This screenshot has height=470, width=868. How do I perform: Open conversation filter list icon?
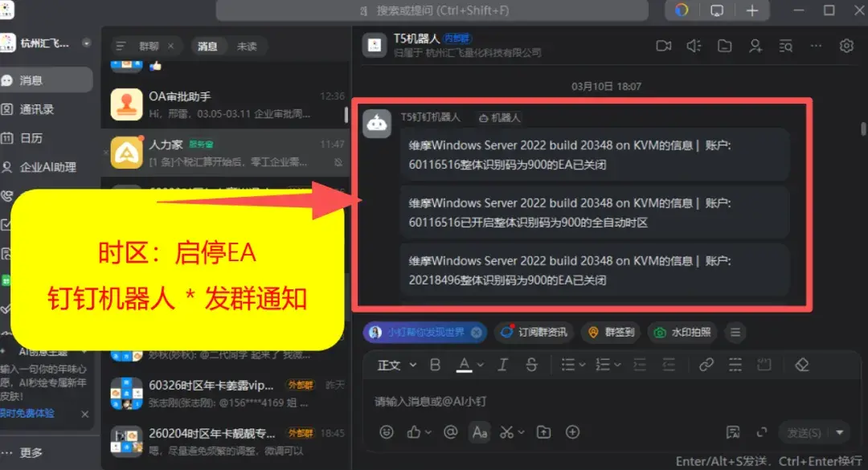point(121,46)
